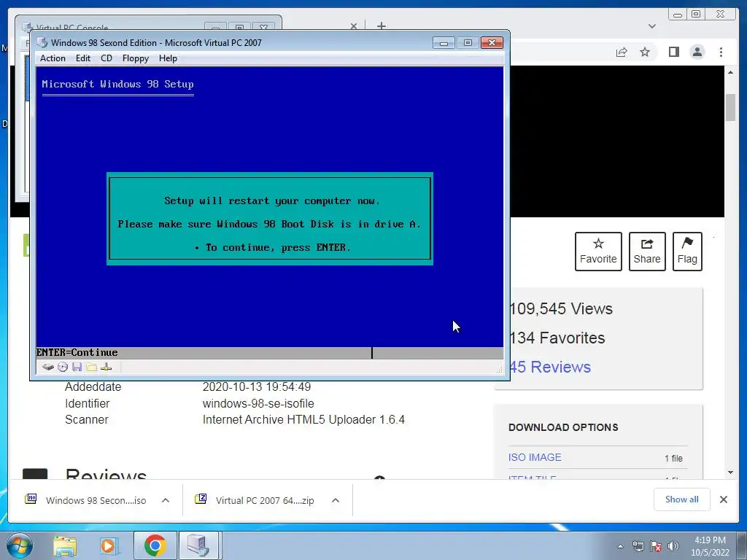
Task: Toggle the Chrome side panel icon
Action: point(673,52)
